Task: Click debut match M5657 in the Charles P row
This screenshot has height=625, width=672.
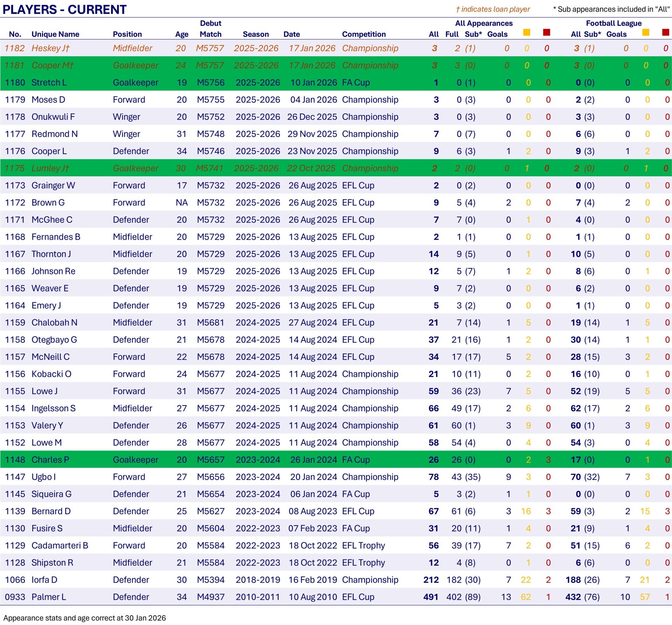Action: pos(210,460)
